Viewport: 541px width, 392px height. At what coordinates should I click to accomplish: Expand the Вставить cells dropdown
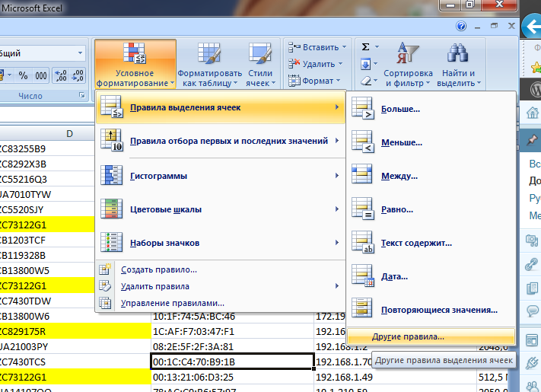(317, 47)
